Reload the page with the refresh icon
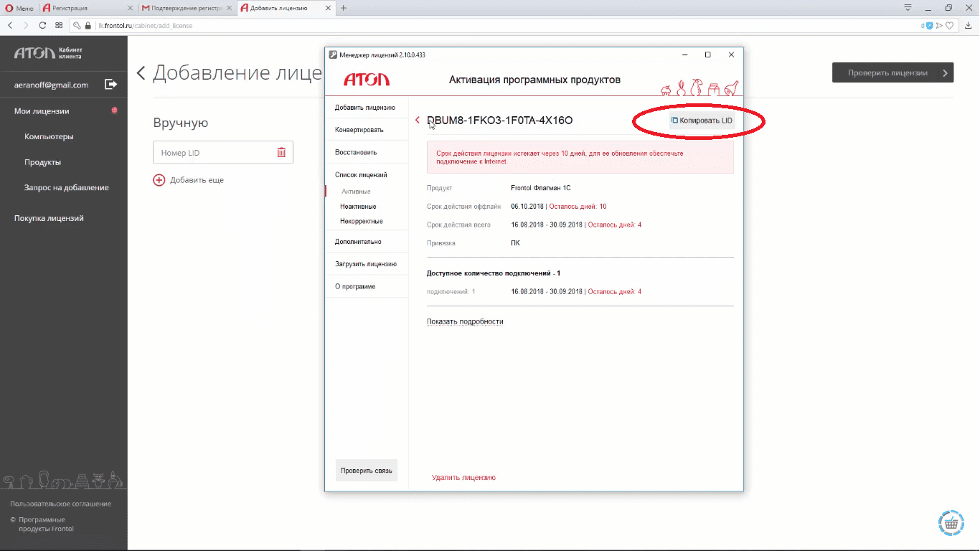980x551 pixels. point(43,25)
